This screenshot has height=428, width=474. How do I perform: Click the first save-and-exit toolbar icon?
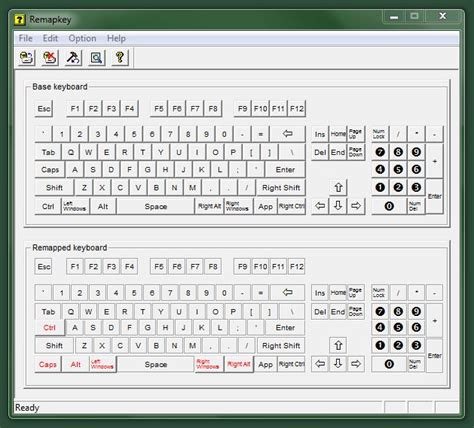click(26, 58)
